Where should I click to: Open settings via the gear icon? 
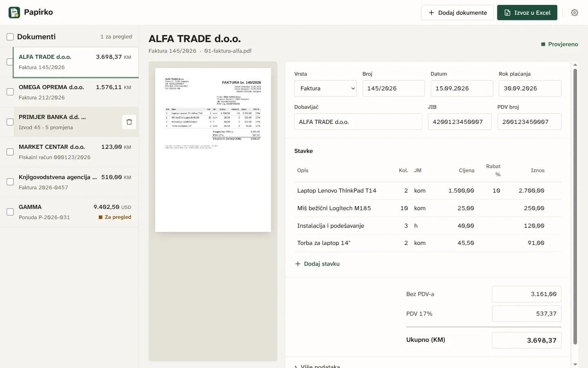point(575,13)
